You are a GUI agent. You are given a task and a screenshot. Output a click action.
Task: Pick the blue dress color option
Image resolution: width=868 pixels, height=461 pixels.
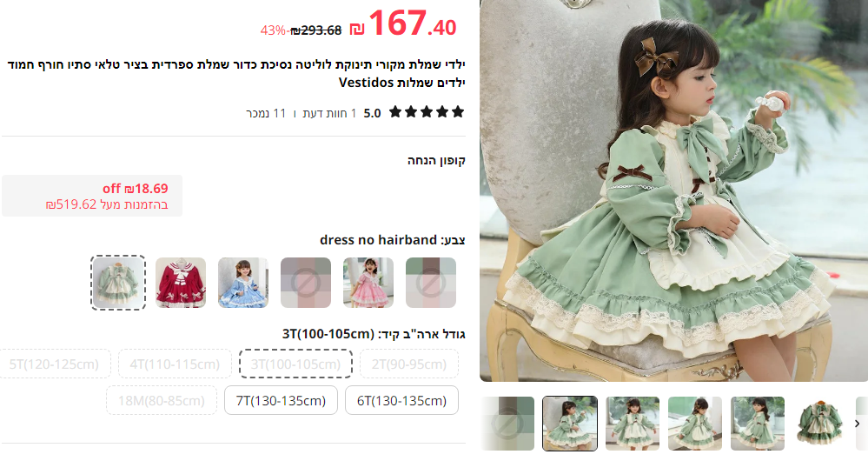(243, 283)
